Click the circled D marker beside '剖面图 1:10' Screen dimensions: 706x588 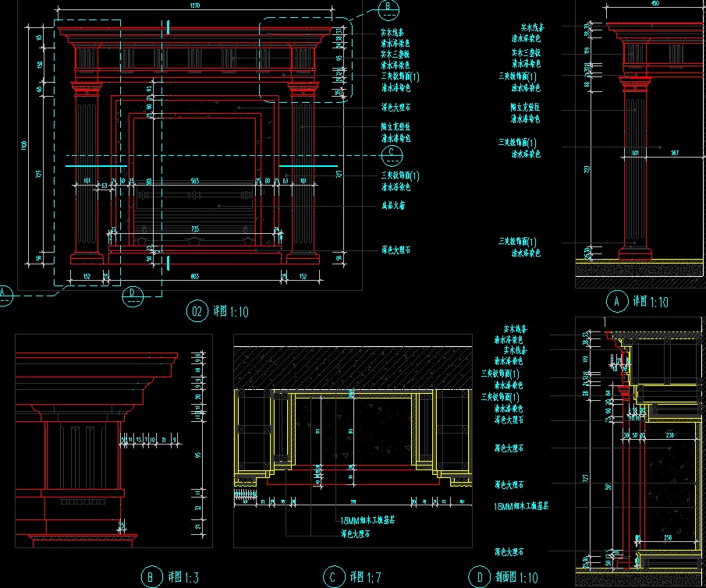click(480, 577)
